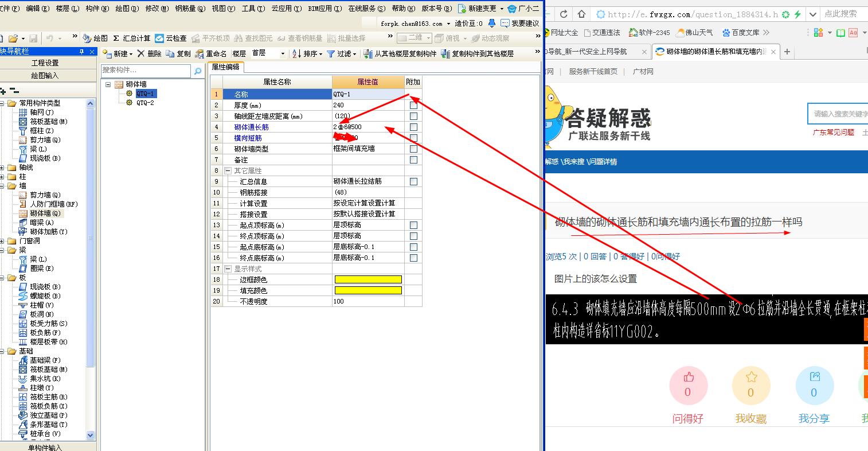Open the 云应用(Y) menu
The height and width of the screenshot is (451, 868).
click(287, 9)
